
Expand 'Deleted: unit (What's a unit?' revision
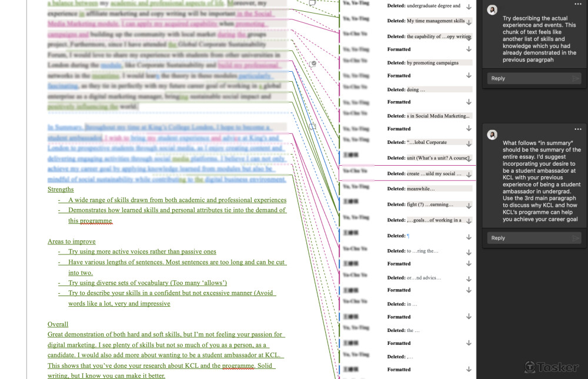tap(469, 159)
